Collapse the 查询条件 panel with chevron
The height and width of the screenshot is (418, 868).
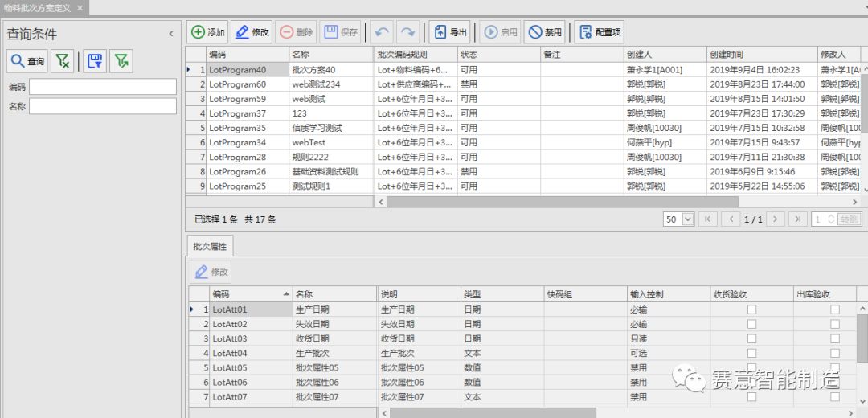pos(170,34)
